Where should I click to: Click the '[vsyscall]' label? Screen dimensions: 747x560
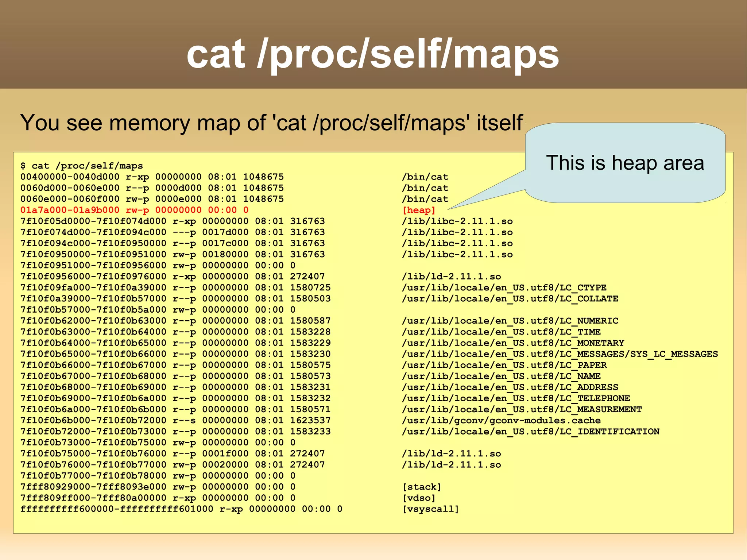pyautogui.click(x=430, y=509)
